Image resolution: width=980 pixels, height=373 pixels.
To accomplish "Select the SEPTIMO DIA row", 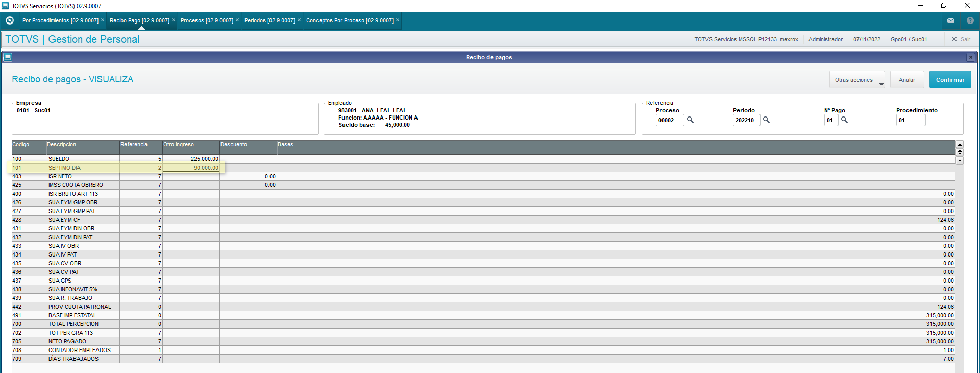I will pyautogui.click(x=483, y=168).
